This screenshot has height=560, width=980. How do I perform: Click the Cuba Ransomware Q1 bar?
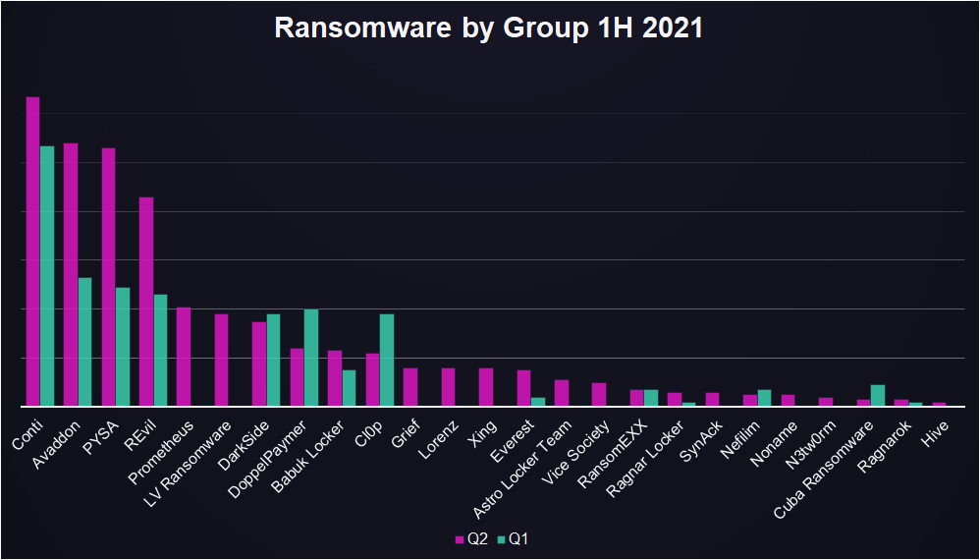[x=878, y=396]
